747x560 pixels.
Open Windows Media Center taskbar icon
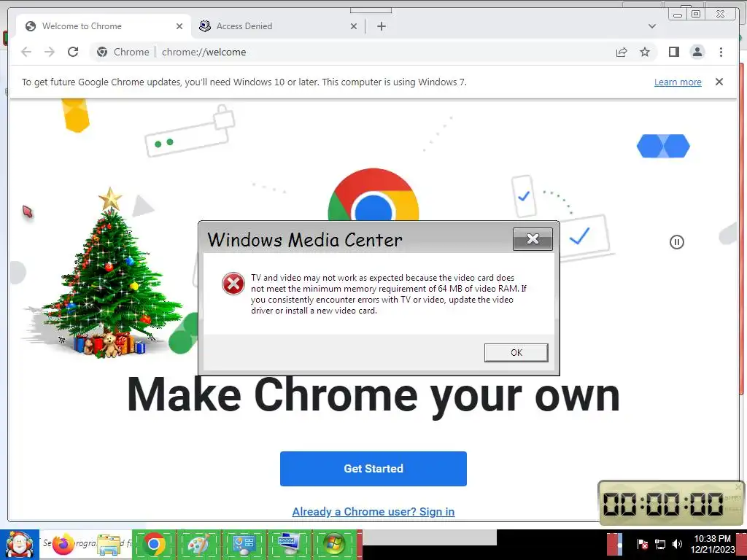pyautogui.click(x=334, y=545)
